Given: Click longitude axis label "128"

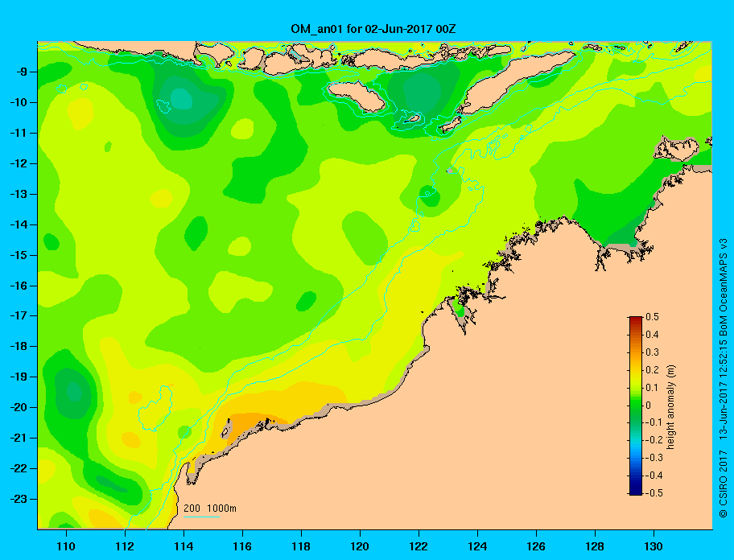Looking at the screenshot, I should (x=595, y=546).
